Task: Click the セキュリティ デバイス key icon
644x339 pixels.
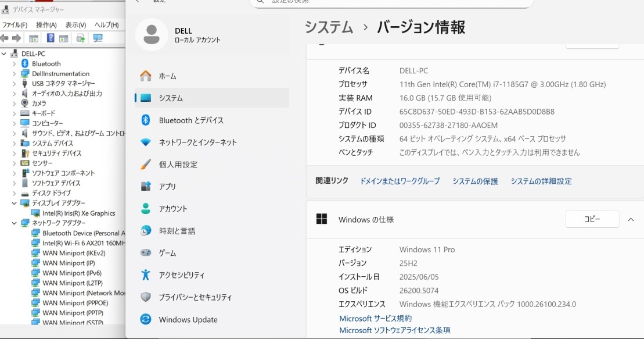Action: (24, 153)
